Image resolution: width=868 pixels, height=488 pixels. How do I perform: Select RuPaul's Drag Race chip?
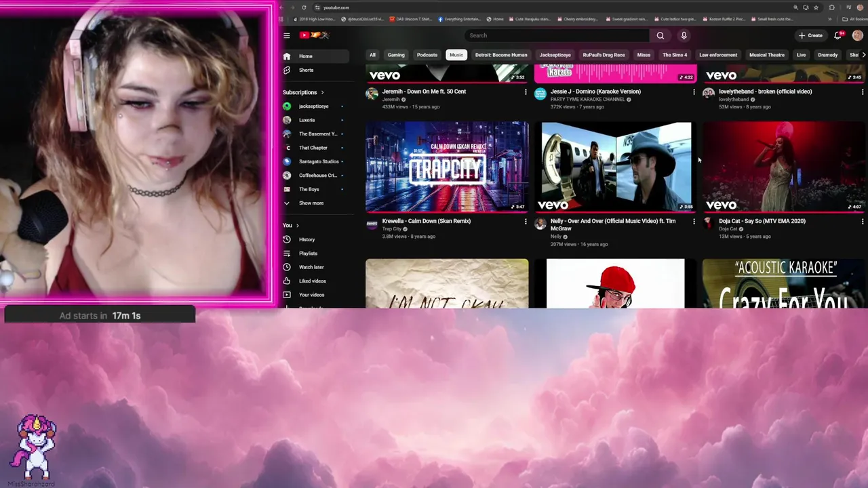(604, 55)
